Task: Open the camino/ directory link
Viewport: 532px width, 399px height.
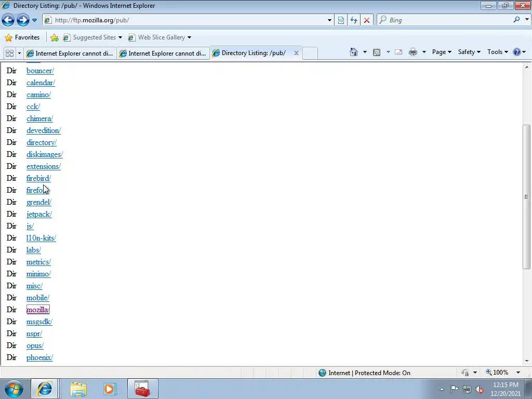Action: point(38,95)
